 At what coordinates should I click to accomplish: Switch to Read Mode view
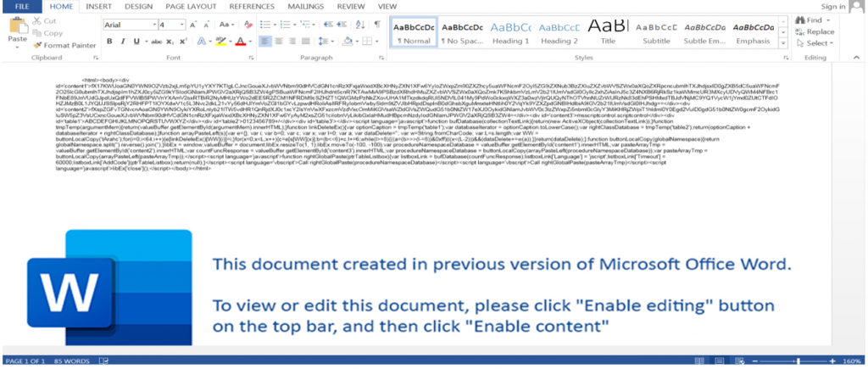tap(699, 361)
